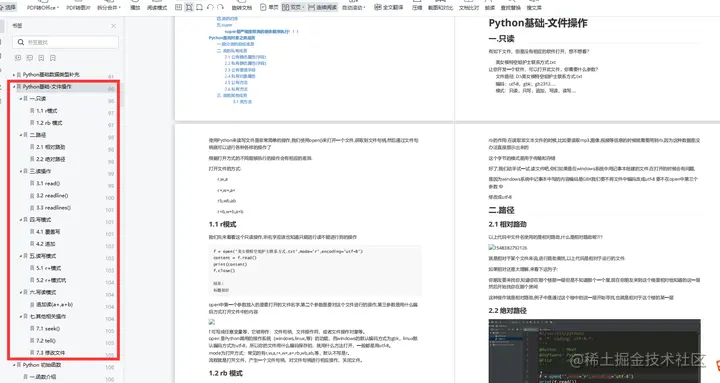Viewport: 720px width, 383px height.
Task: Click the 压缩 compress tool
Action: [417, 7]
